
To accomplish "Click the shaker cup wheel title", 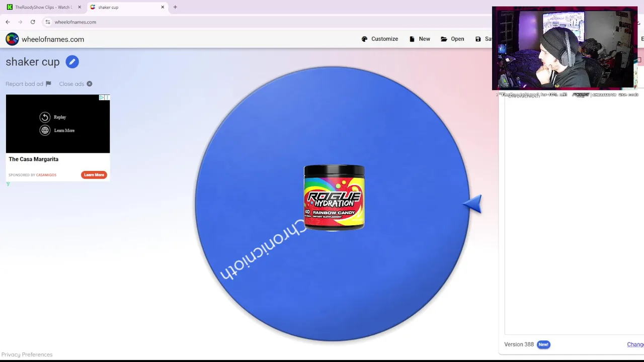I will 33,62.
